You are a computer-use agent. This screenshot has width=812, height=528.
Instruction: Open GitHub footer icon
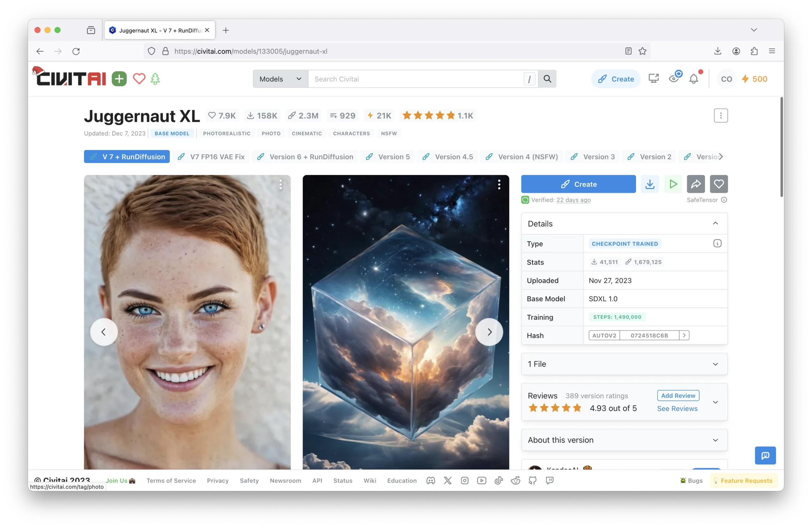pos(533,480)
